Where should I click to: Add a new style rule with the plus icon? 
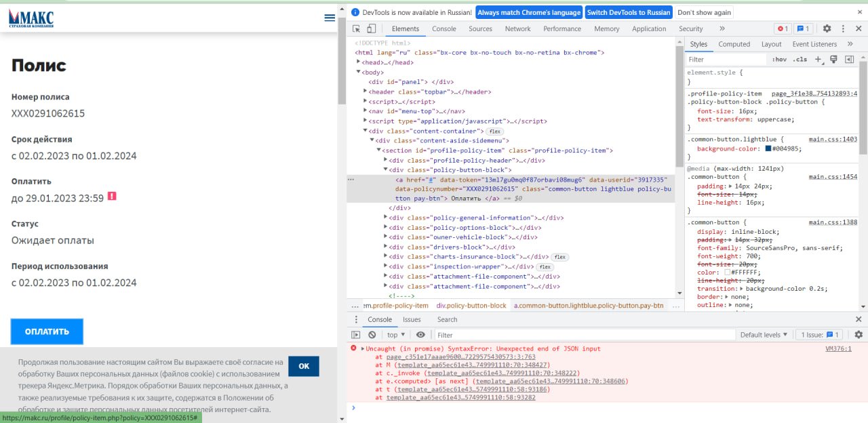(x=818, y=60)
